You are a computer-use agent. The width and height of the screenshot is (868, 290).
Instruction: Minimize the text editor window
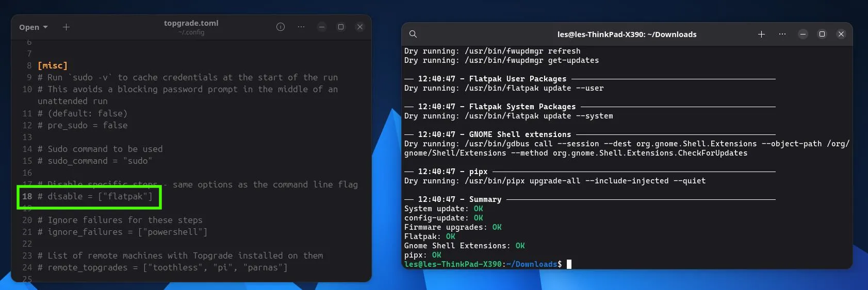(x=322, y=27)
